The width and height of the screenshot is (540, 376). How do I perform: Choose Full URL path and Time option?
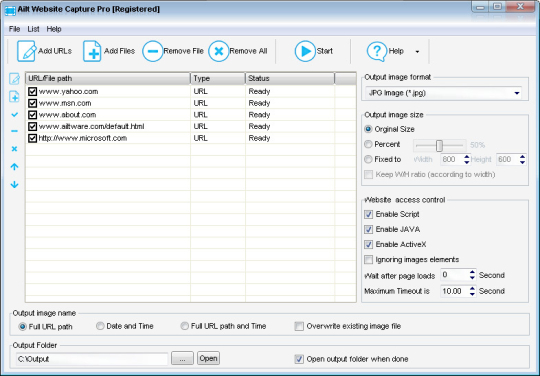185,326
